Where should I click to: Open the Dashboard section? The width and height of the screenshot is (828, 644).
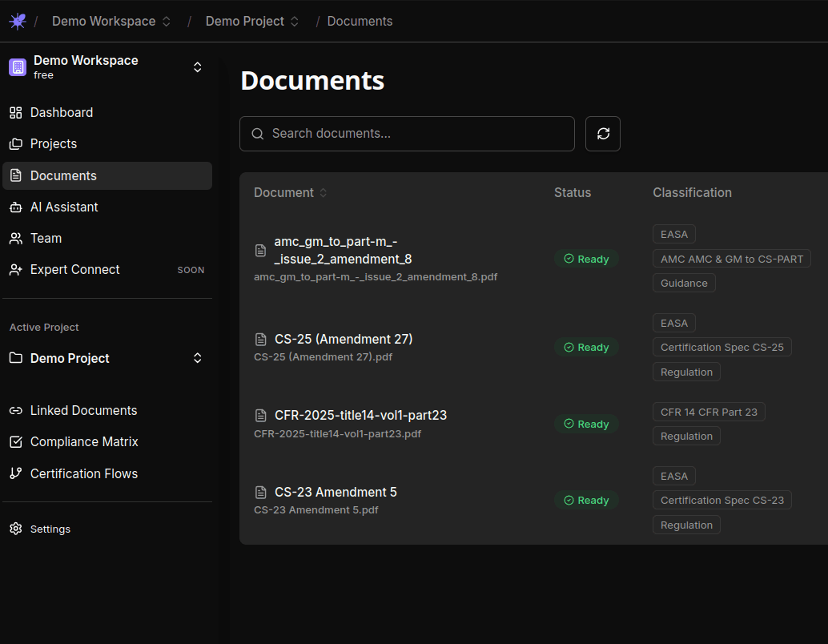click(x=61, y=112)
